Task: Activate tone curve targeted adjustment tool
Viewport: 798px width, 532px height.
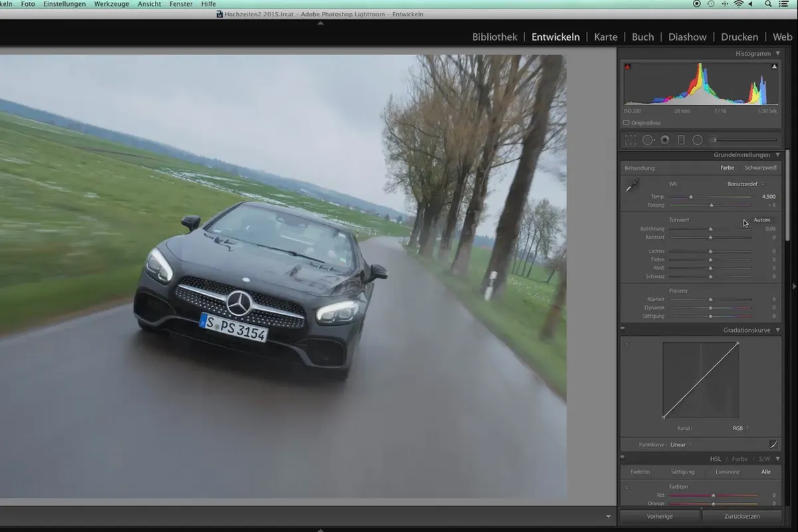Action: 626,344
